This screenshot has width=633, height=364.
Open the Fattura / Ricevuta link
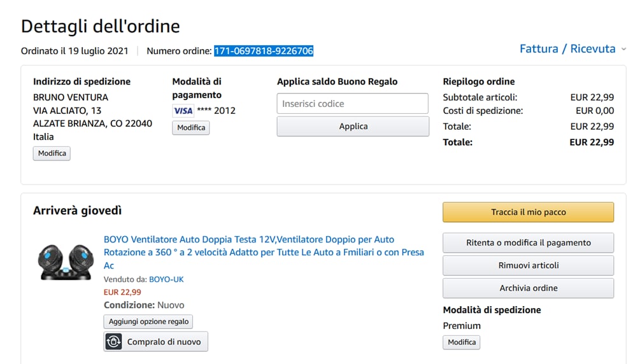click(567, 49)
